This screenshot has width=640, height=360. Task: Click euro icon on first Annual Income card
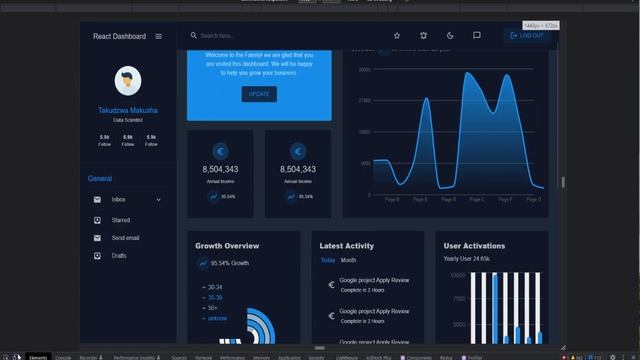click(x=220, y=151)
